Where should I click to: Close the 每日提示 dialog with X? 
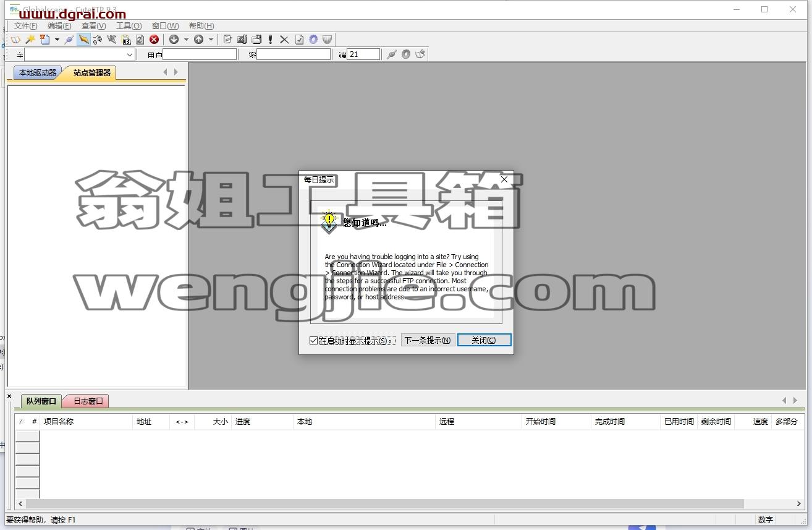(504, 179)
